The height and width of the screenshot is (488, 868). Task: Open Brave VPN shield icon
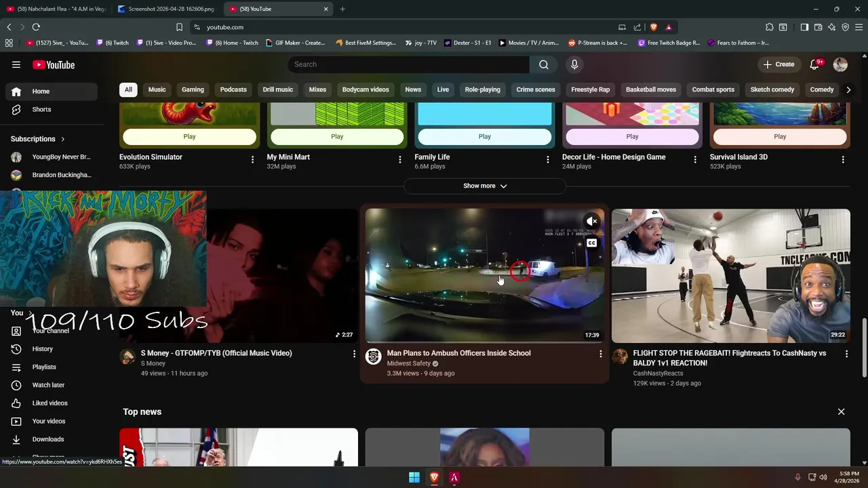click(x=846, y=27)
